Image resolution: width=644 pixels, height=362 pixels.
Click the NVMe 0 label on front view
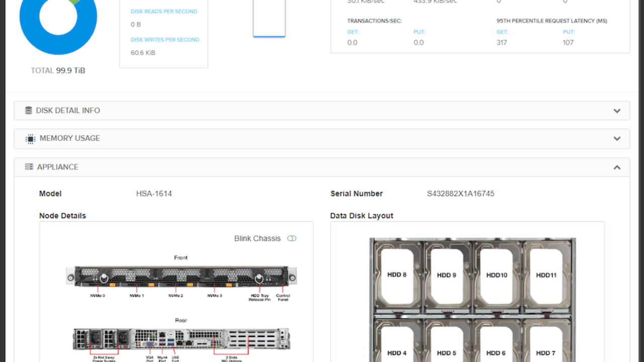pos(98,296)
